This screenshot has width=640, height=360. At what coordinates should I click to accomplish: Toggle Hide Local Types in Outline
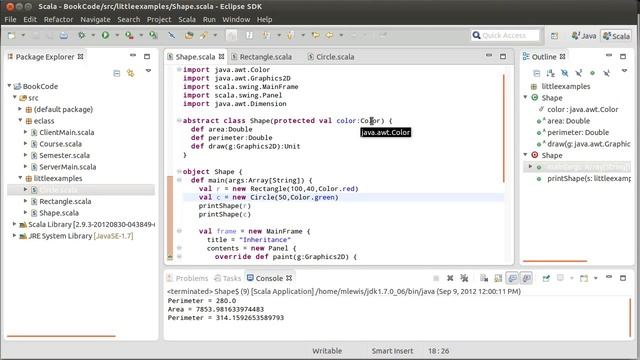[607, 73]
